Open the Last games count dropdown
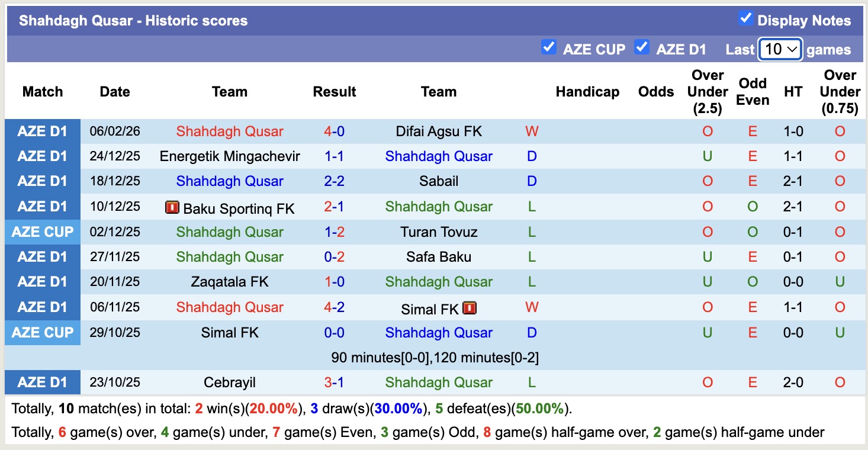This screenshot has width=868, height=450. [780, 49]
